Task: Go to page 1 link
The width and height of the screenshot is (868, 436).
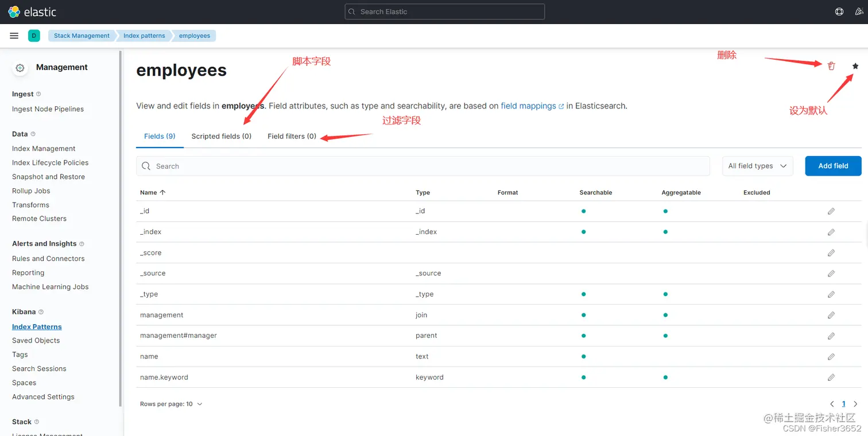Action: point(844,404)
